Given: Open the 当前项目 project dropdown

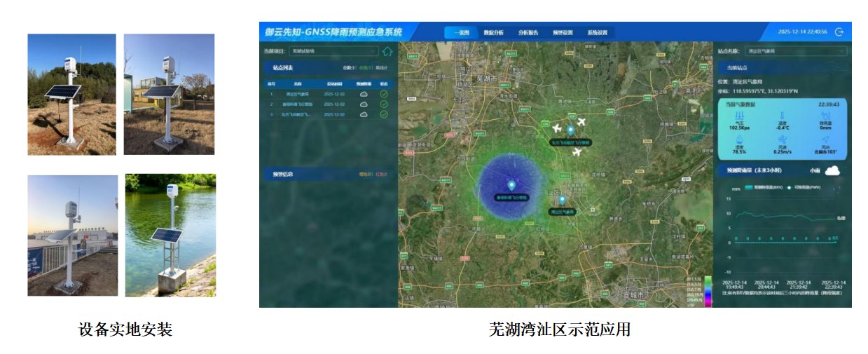Looking at the screenshot, I should tap(333, 51).
